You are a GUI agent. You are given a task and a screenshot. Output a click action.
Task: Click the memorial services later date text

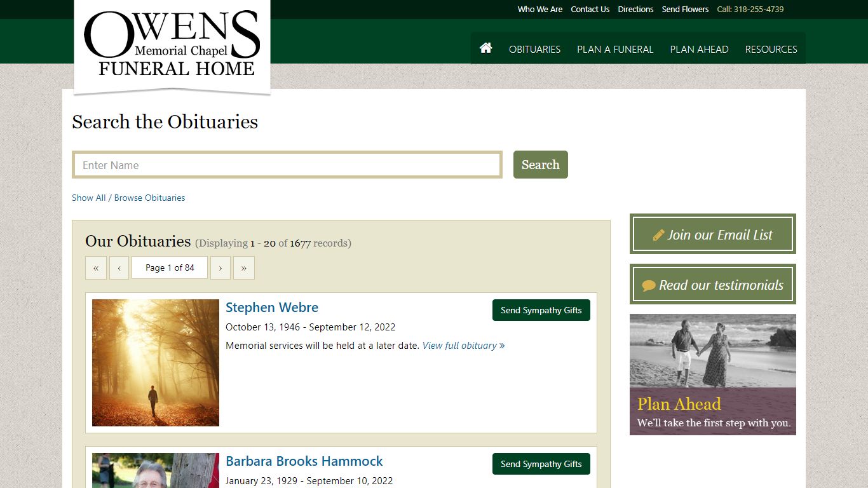(323, 346)
